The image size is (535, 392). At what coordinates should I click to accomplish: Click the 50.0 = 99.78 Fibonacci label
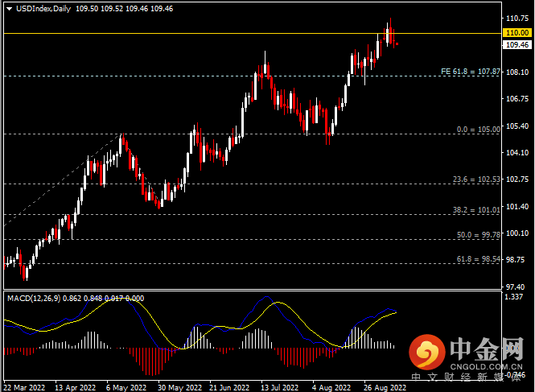click(x=479, y=234)
